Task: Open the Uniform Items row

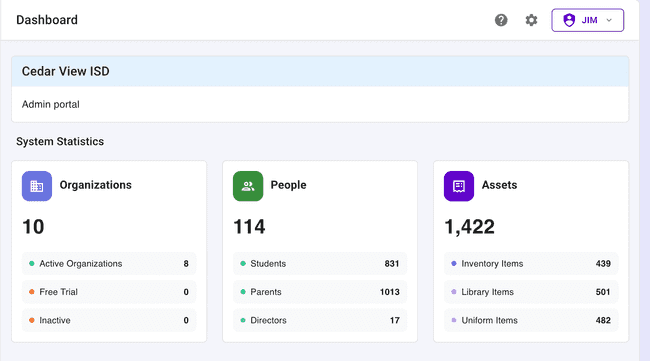Action: click(x=531, y=320)
